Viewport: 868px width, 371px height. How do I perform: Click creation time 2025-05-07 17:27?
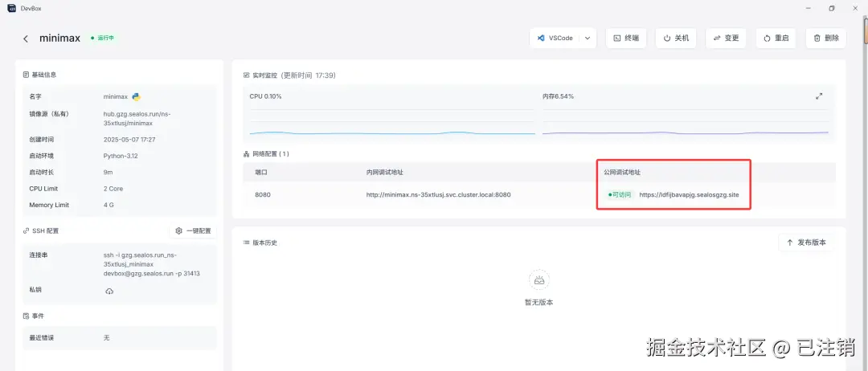pyautogui.click(x=129, y=140)
